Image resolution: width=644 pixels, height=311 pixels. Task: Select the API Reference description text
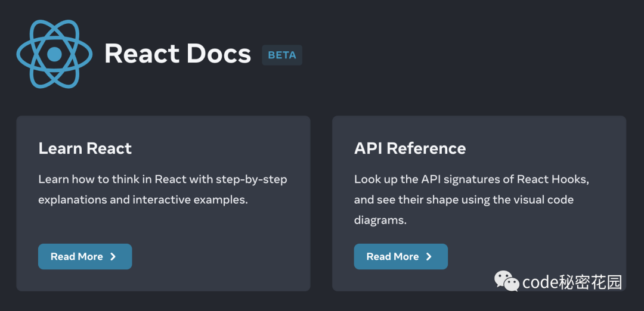point(472,200)
